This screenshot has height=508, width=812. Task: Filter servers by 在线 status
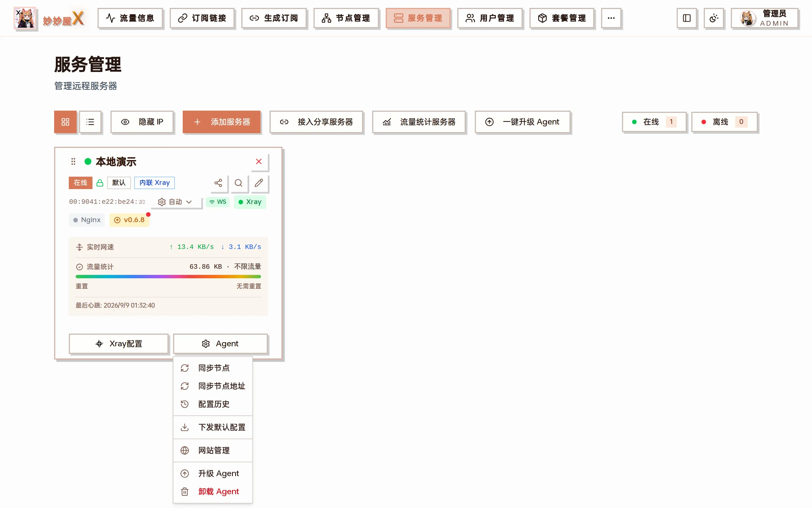tap(654, 122)
